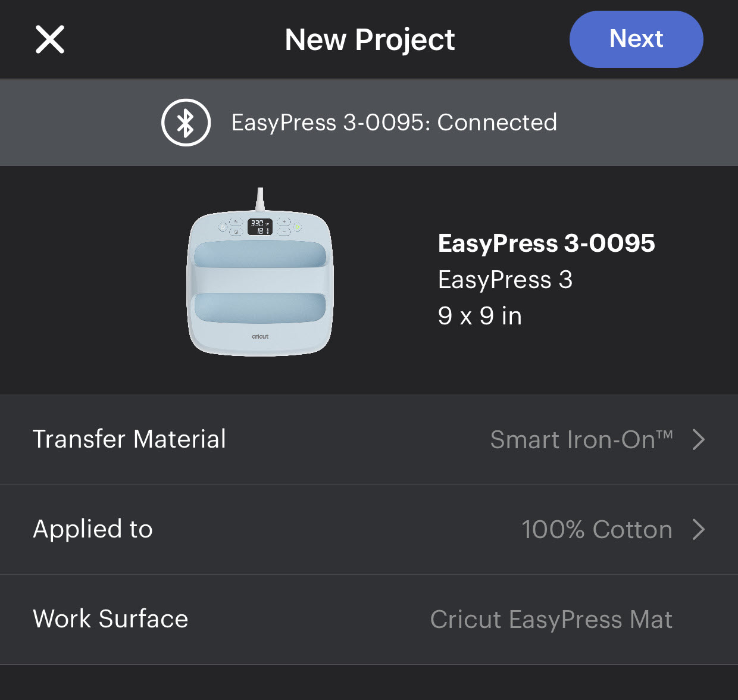Tap the EasyPress 3-0095 Connected status text
The width and height of the screenshot is (738, 700).
coord(394,123)
